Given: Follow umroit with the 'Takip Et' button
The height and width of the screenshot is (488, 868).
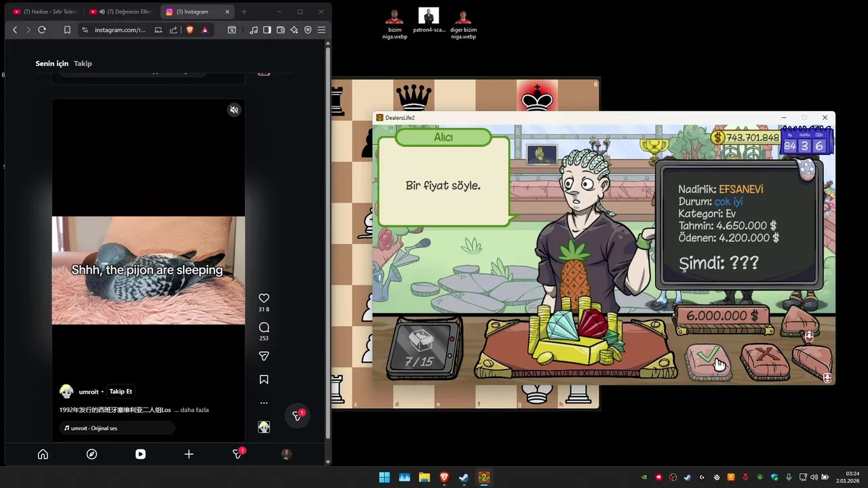Looking at the screenshot, I should (x=121, y=392).
